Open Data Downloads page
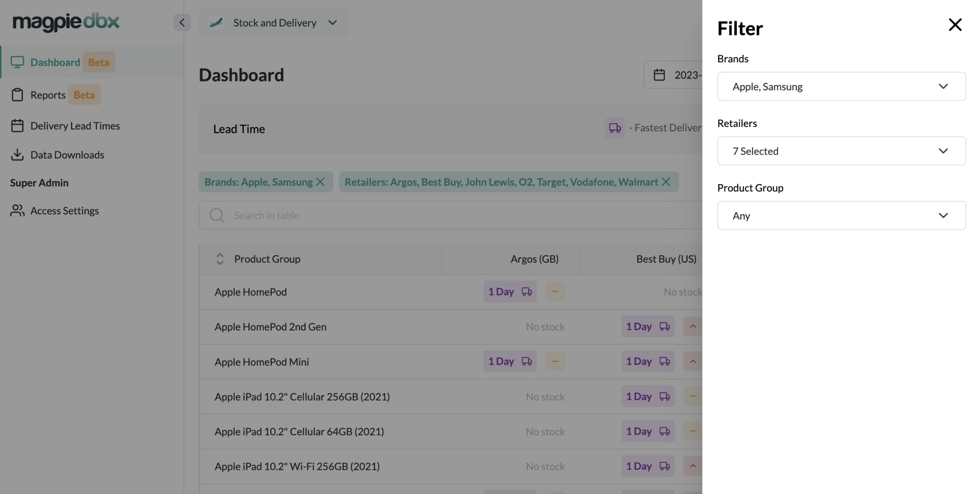980x494 pixels. pyautogui.click(x=57, y=155)
